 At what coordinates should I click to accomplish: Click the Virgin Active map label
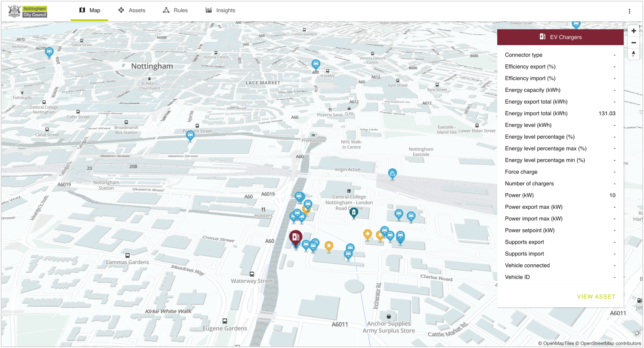click(347, 169)
